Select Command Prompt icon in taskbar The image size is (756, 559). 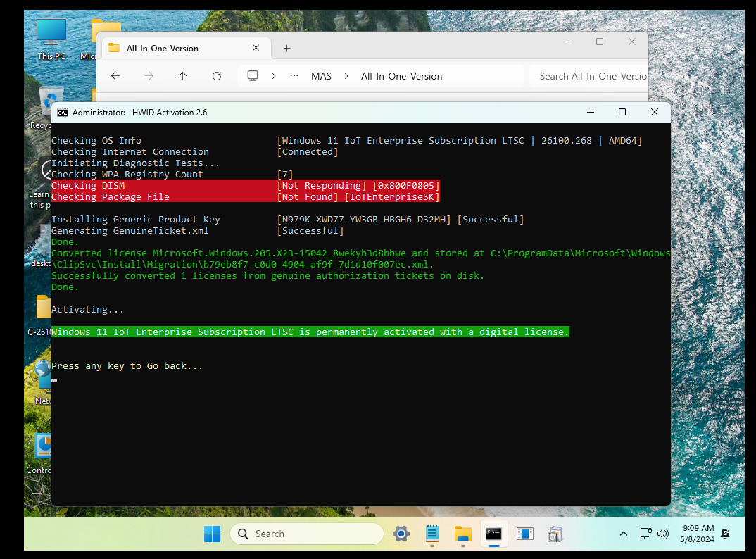coord(493,534)
